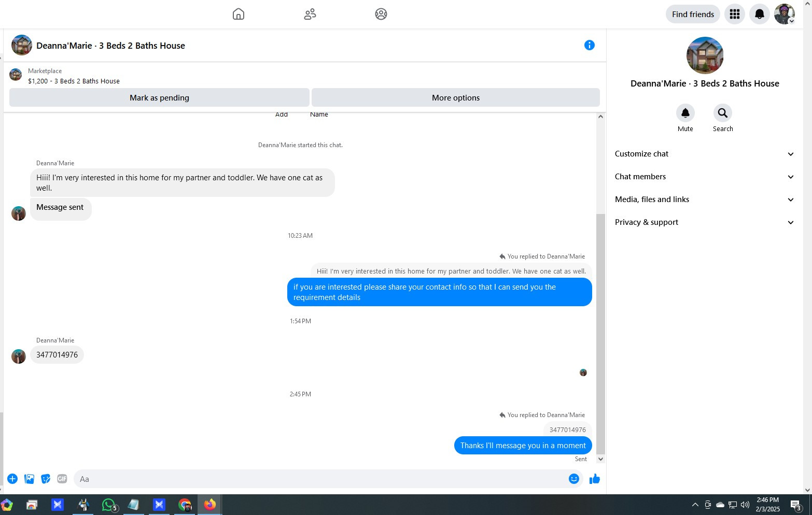Open the Groups icon in top bar
812x515 pixels.
[x=381, y=14]
